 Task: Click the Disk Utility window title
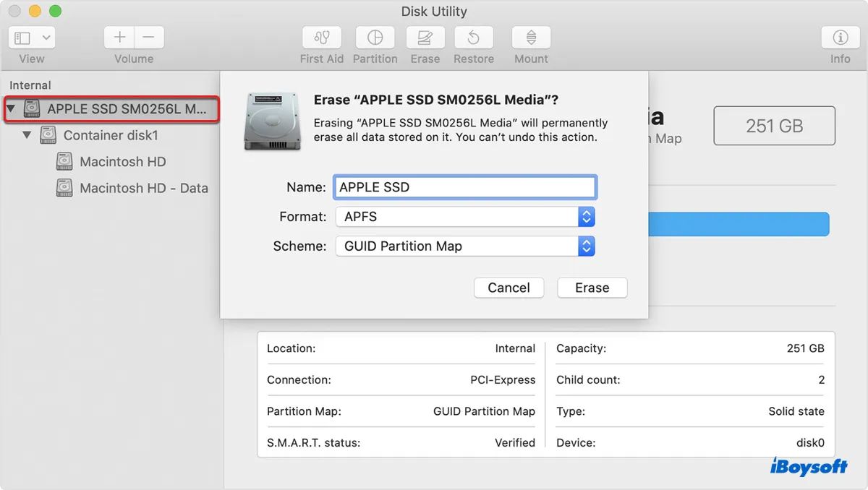[x=434, y=12]
